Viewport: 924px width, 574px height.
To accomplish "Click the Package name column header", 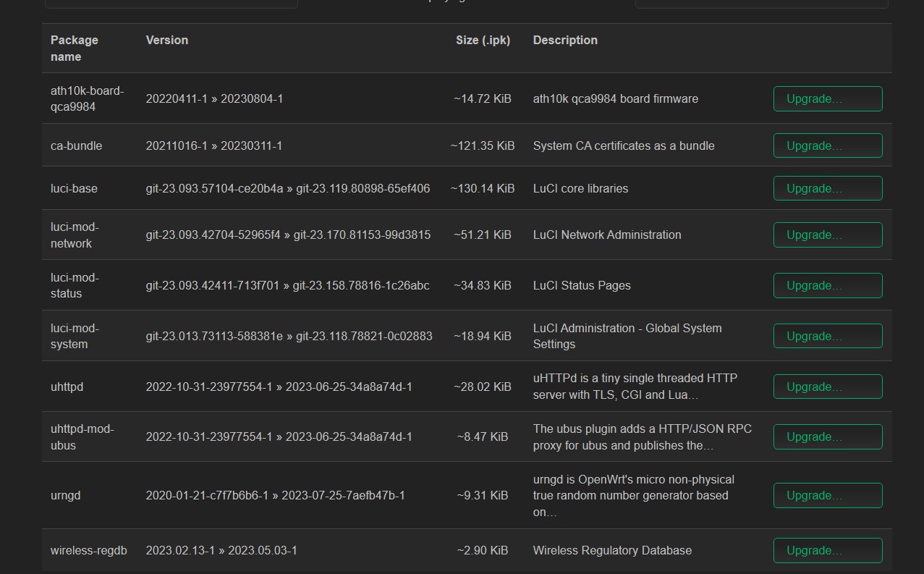I will click(x=75, y=48).
